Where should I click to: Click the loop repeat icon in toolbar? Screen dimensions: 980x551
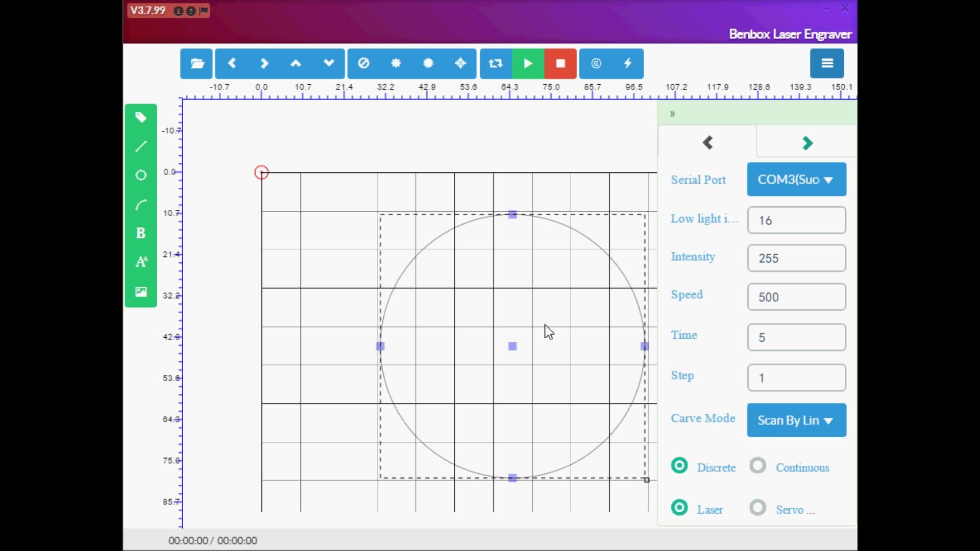(x=495, y=64)
